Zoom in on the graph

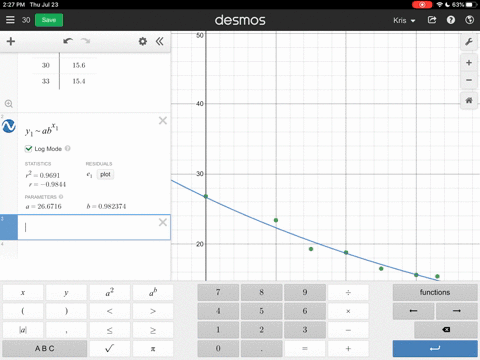click(469, 63)
